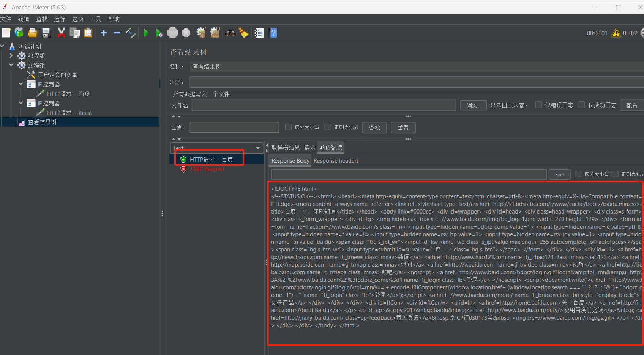This screenshot has width=644, height=355.
Task: Click the 查找 search text field
Action: [234, 127]
